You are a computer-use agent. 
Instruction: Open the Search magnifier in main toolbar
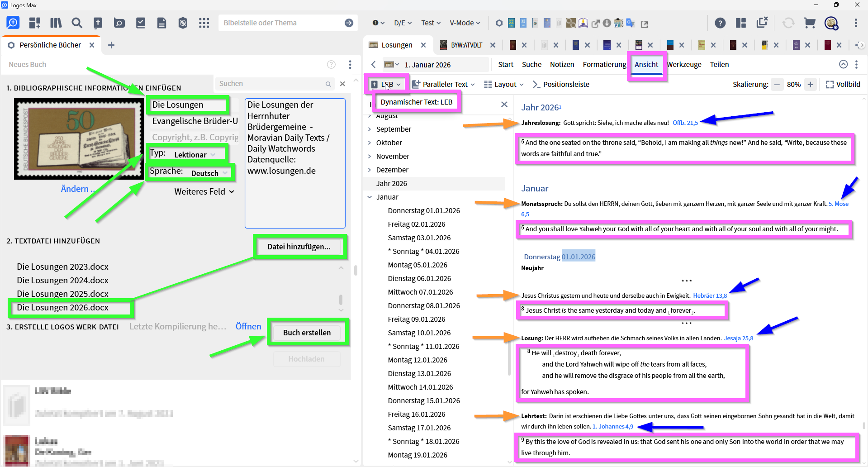pos(77,23)
